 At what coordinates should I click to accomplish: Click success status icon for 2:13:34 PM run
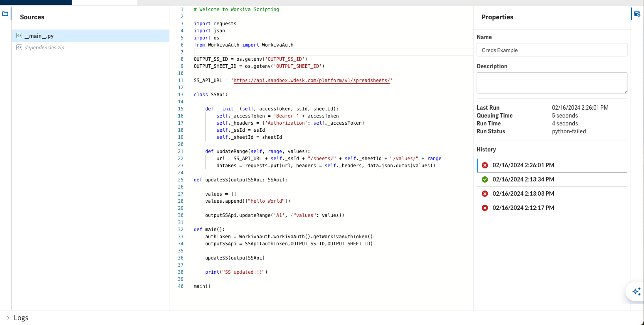pyautogui.click(x=485, y=179)
